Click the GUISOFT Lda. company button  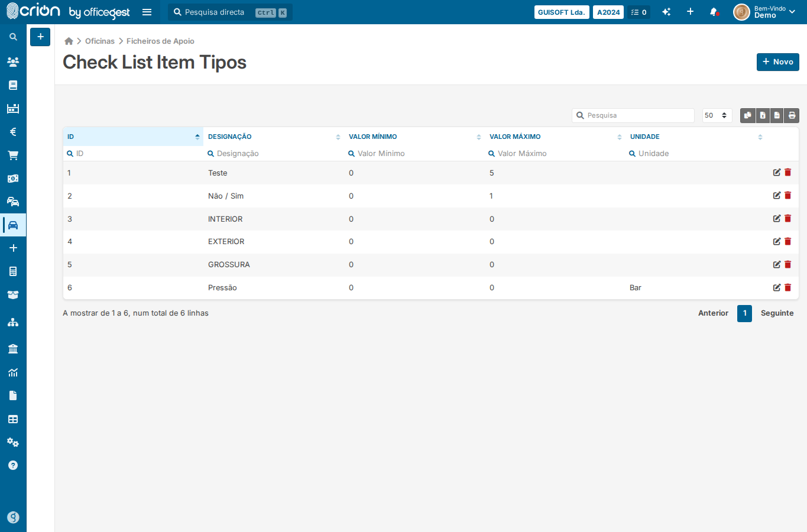tap(562, 12)
